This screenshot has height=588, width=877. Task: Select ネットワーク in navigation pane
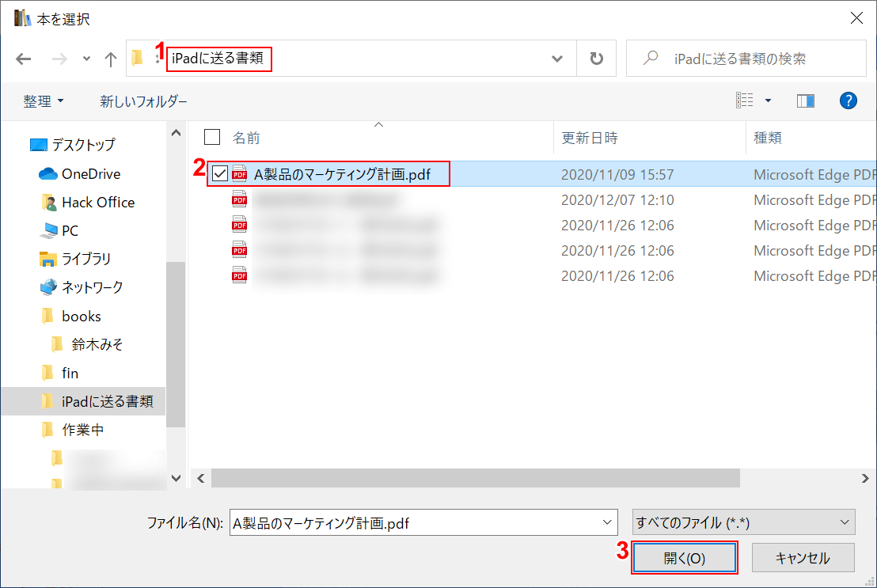tap(93, 287)
